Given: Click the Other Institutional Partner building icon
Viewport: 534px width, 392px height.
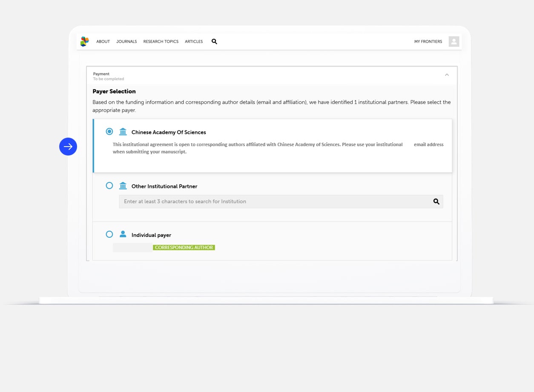Looking at the screenshot, I should 123,186.
